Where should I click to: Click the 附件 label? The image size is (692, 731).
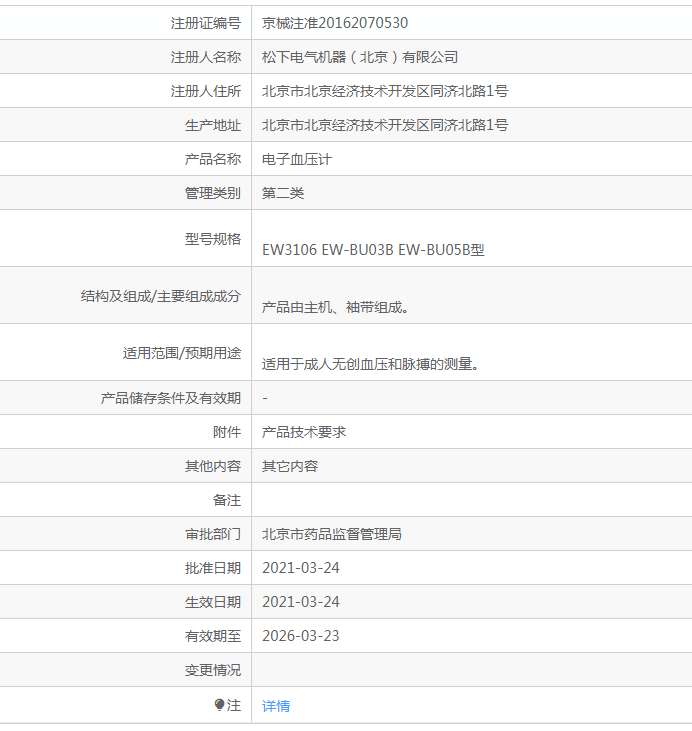click(227, 432)
